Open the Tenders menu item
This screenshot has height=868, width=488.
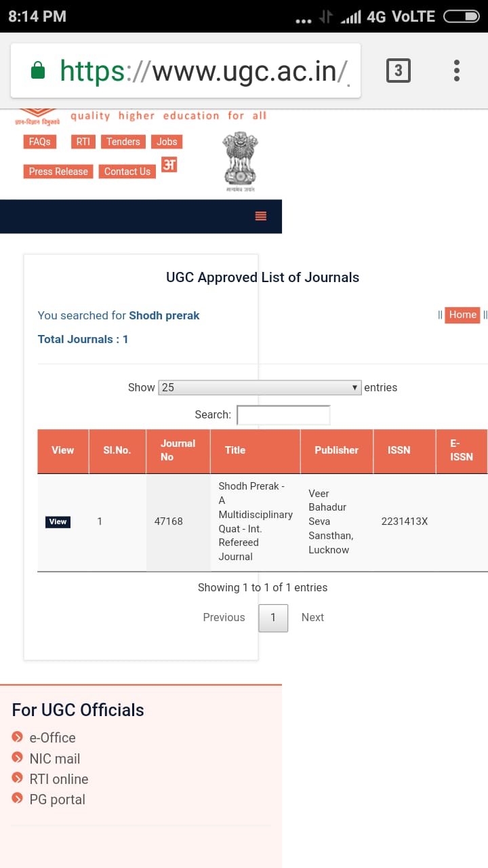coord(123,142)
